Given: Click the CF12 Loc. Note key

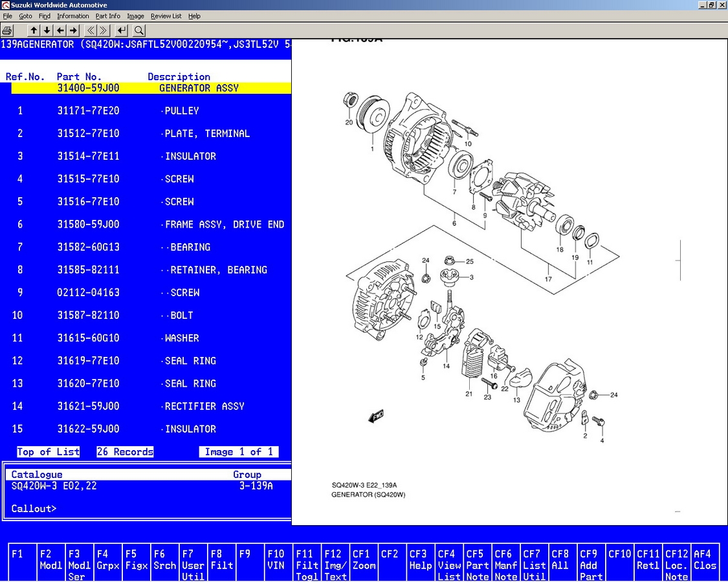Looking at the screenshot, I should click(x=676, y=563).
